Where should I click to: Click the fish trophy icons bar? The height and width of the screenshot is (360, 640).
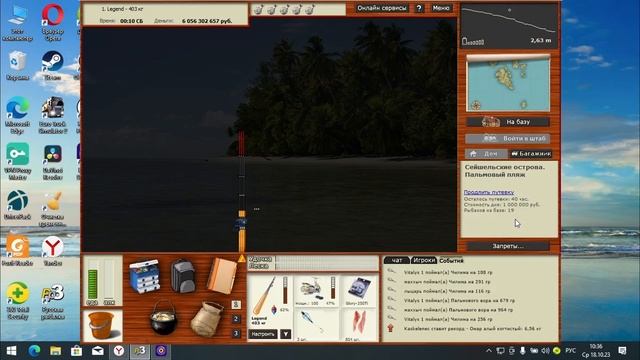(284, 9)
